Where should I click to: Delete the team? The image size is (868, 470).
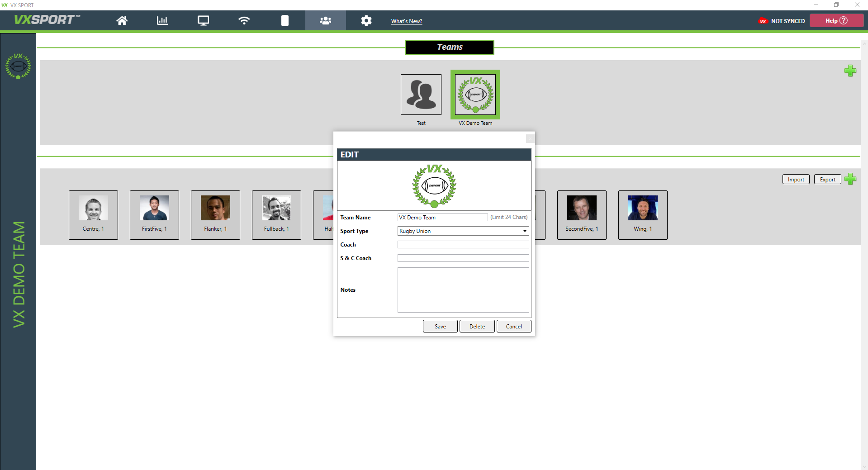coord(477,326)
